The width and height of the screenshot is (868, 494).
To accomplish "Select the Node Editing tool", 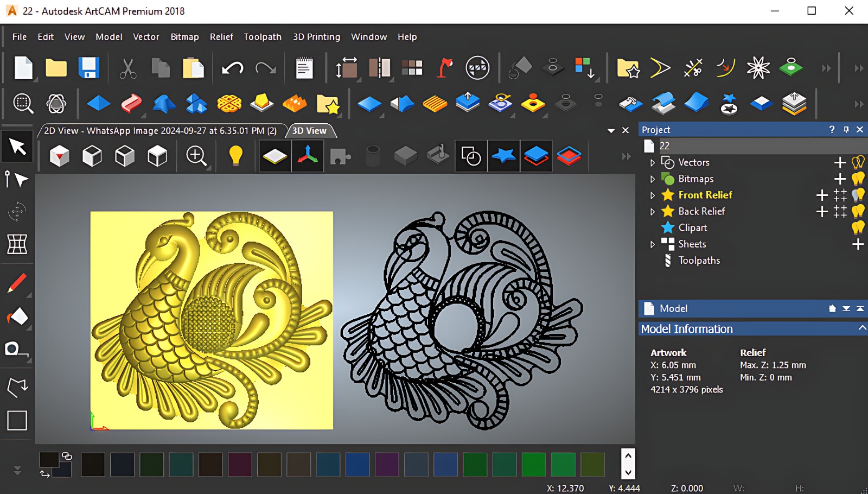I will [x=16, y=179].
